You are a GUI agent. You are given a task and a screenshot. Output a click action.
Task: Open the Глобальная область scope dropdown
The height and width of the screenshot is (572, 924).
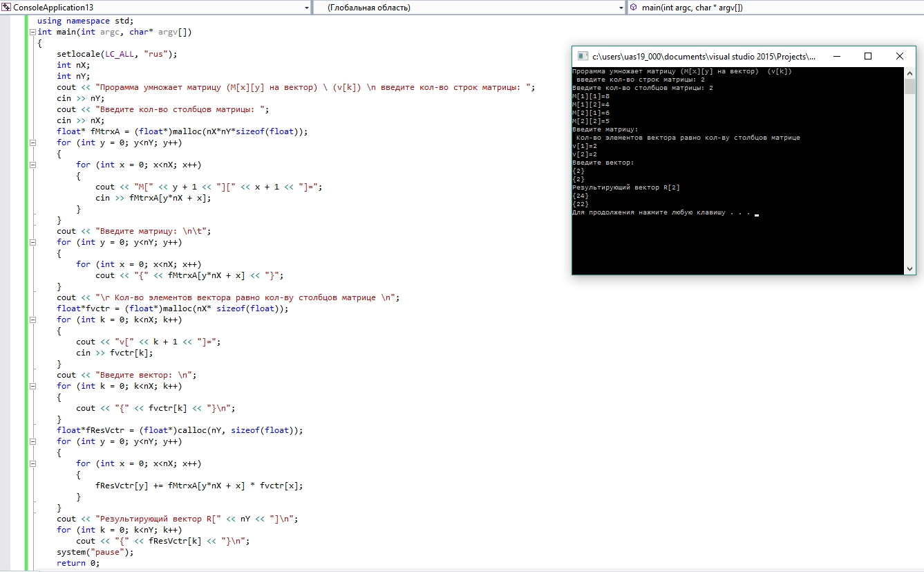point(621,8)
